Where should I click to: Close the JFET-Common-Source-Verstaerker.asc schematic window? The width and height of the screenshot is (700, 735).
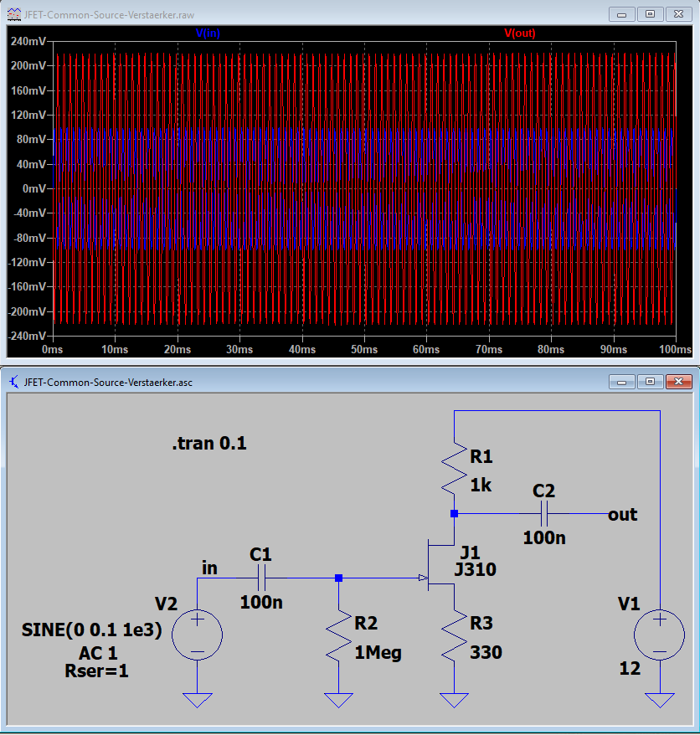pos(678,382)
